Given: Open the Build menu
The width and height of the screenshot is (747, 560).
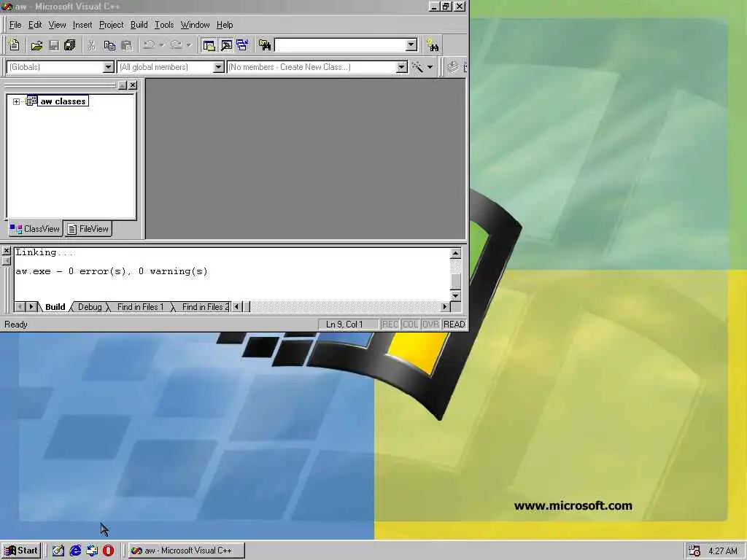Looking at the screenshot, I should pos(139,25).
